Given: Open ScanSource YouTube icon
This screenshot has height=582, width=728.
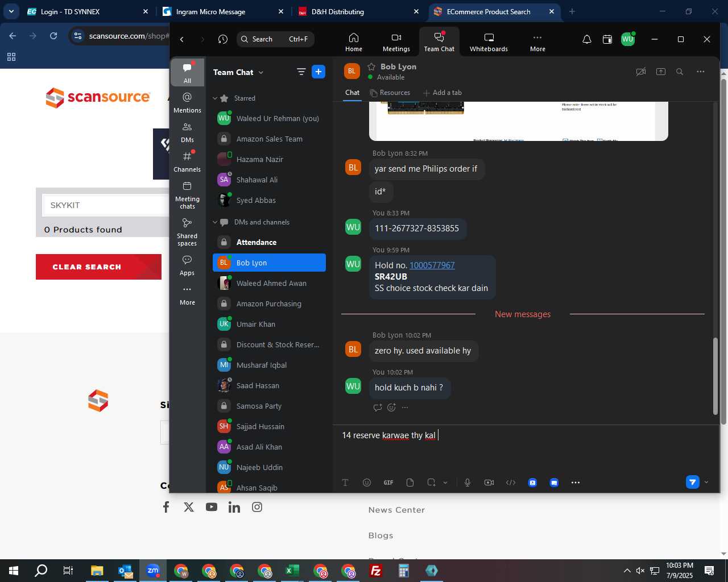Looking at the screenshot, I should click(x=212, y=507).
